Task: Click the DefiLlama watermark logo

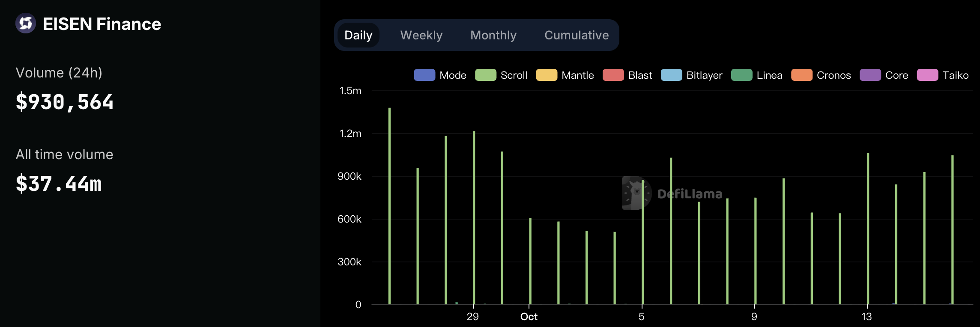Action: (x=636, y=193)
